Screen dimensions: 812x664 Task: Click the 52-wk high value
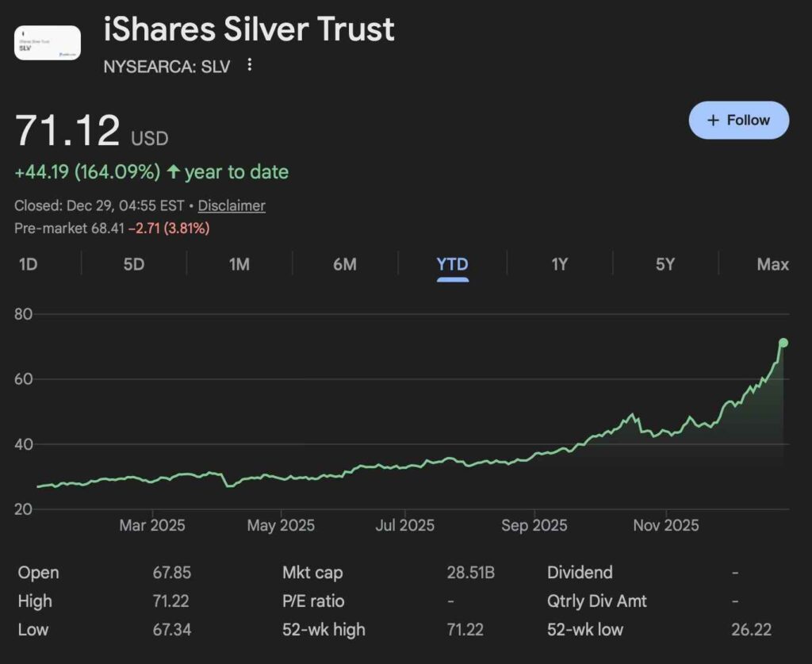point(464,630)
